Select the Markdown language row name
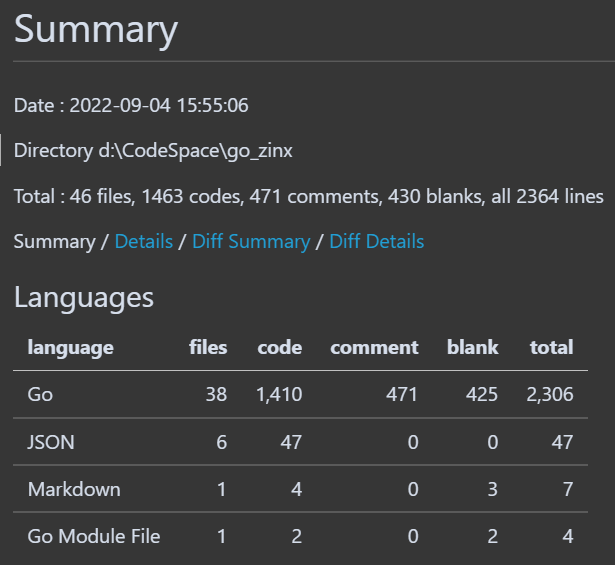 pyautogui.click(x=74, y=489)
